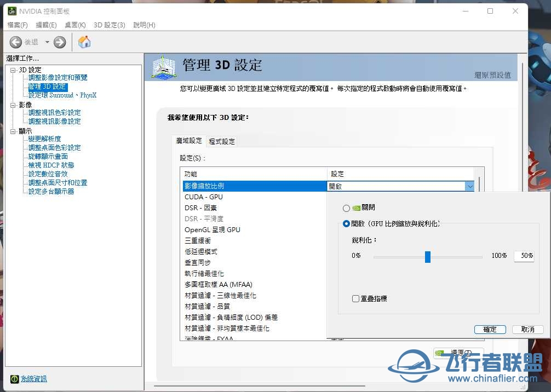Click the 系統資訊 link

pos(34,379)
